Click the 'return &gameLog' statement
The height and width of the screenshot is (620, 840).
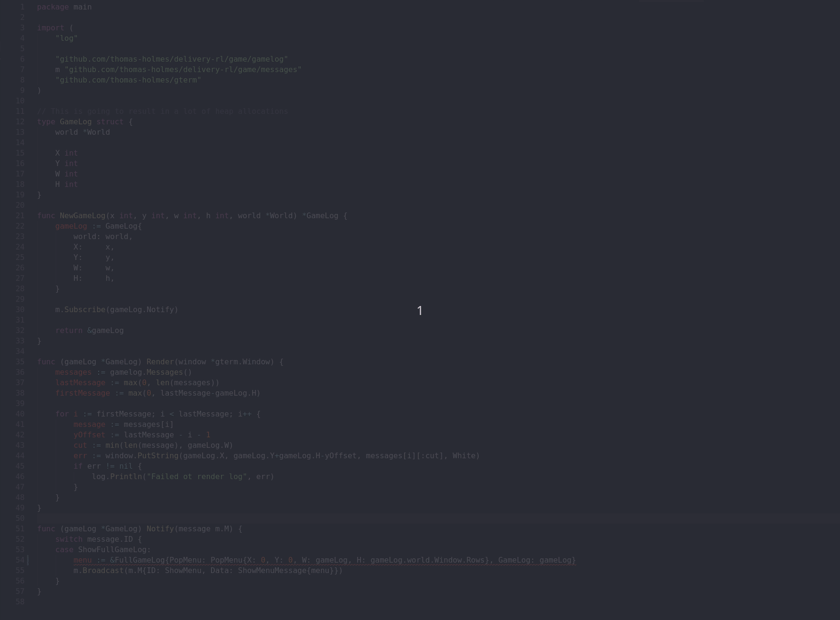[89, 331]
